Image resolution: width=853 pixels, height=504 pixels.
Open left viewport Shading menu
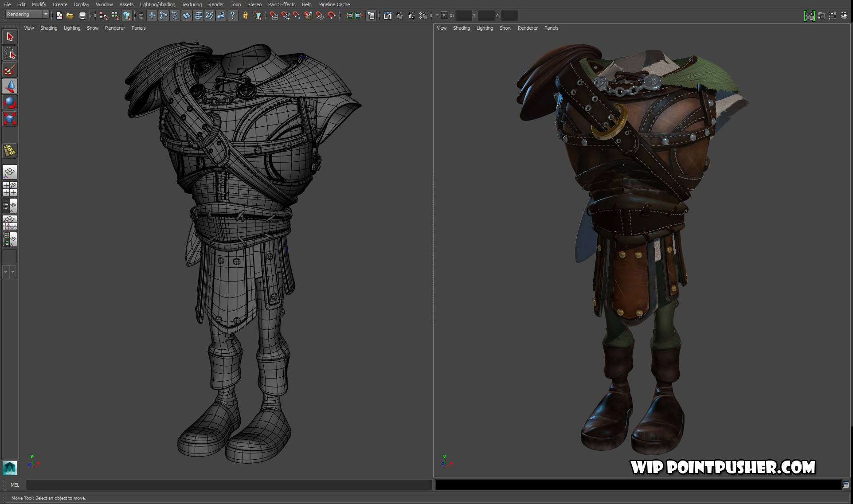(49, 28)
